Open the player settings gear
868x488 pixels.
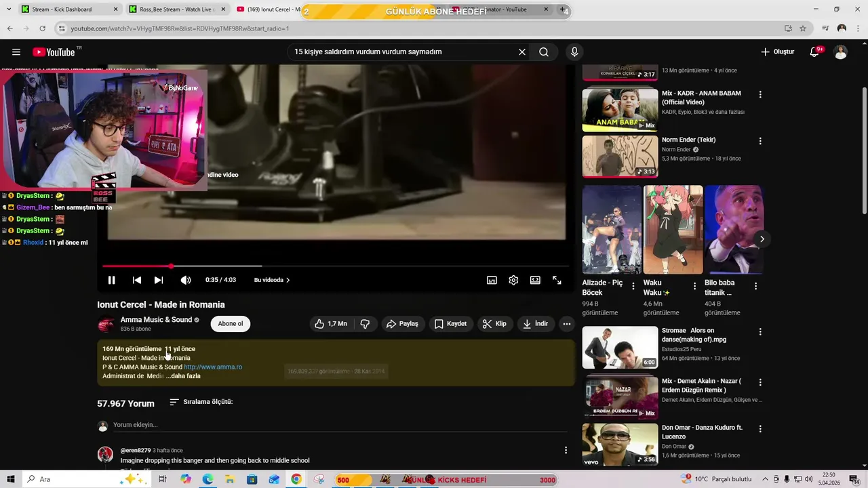[x=514, y=280]
